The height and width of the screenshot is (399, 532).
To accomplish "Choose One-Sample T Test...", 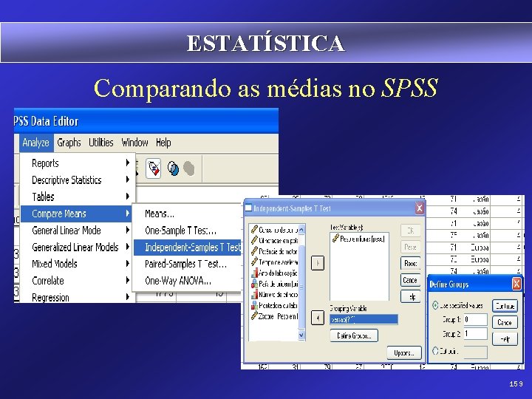I will (x=187, y=231).
